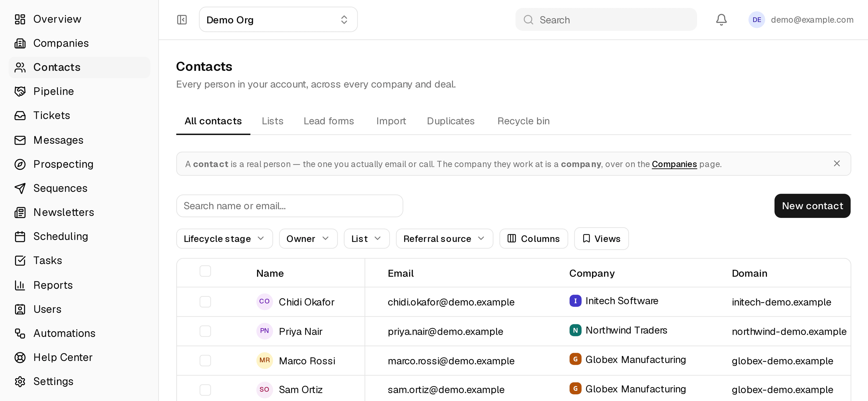Click the Messages envelope icon

[x=20, y=140]
